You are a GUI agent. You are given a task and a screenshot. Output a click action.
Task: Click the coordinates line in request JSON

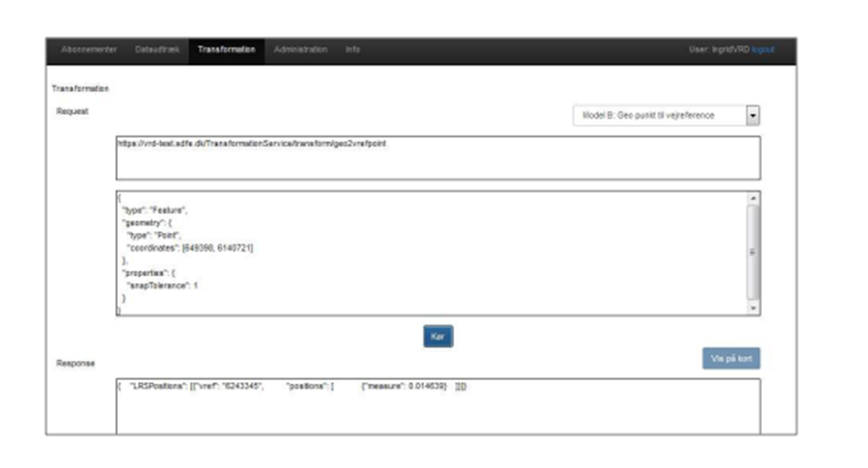[190, 248]
